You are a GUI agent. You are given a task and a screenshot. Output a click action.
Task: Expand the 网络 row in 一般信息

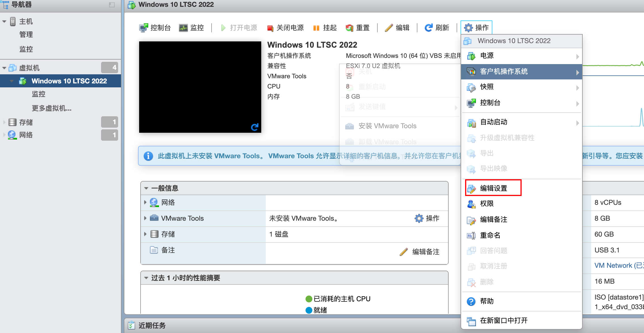tap(145, 203)
